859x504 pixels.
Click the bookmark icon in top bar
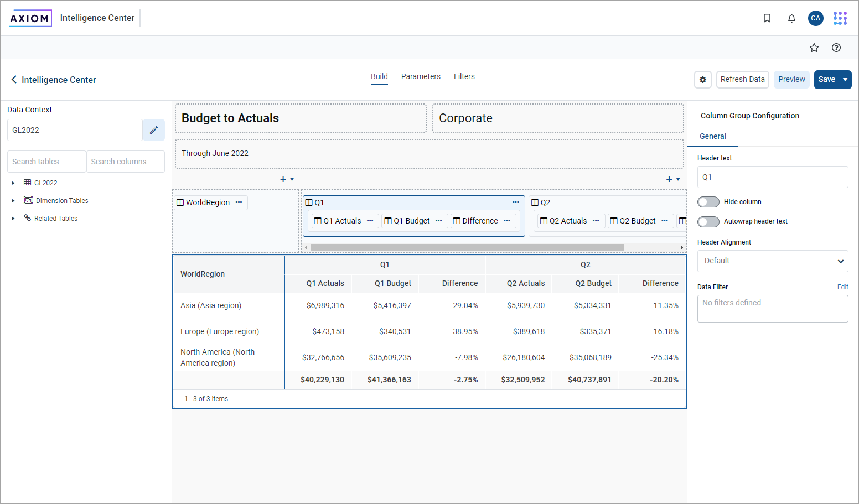tap(767, 18)
